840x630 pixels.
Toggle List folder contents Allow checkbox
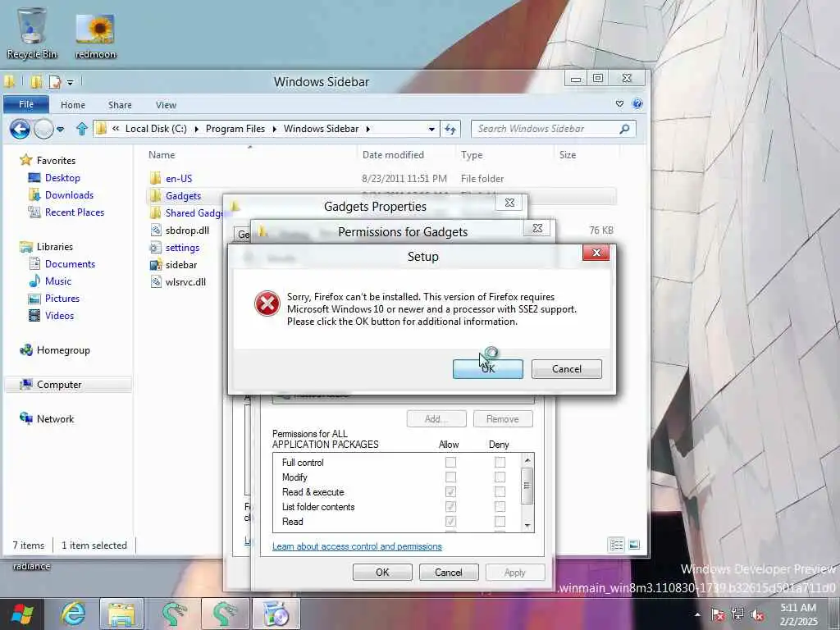[450, 506]
